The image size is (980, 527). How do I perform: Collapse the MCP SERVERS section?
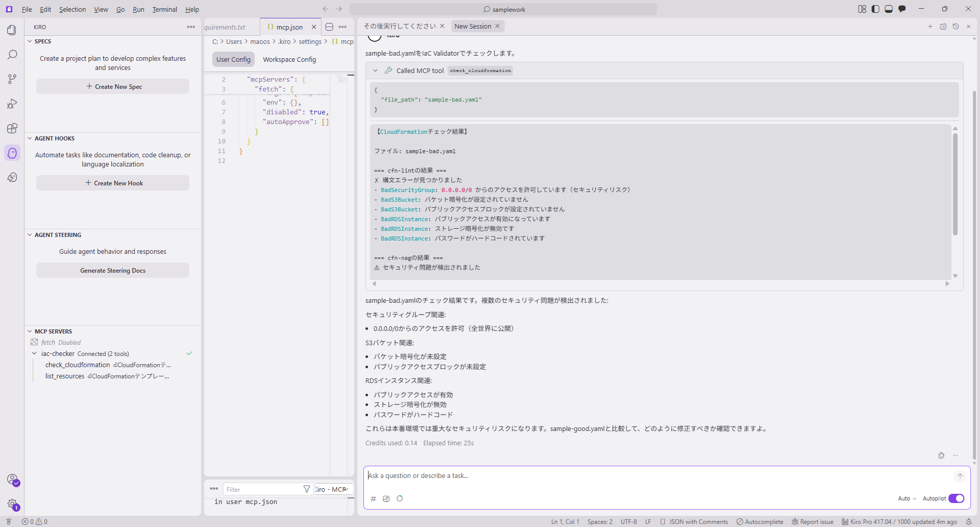pos(30,331)
